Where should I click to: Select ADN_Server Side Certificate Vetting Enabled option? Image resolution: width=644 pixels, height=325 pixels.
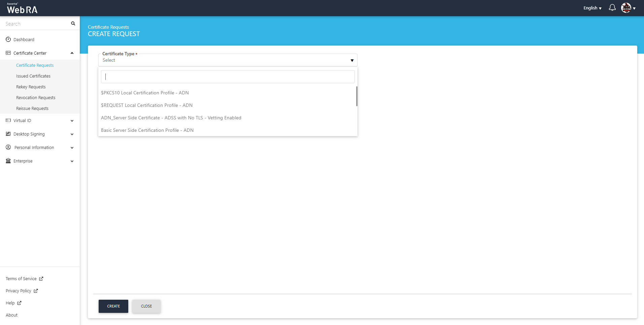(227, 118)
